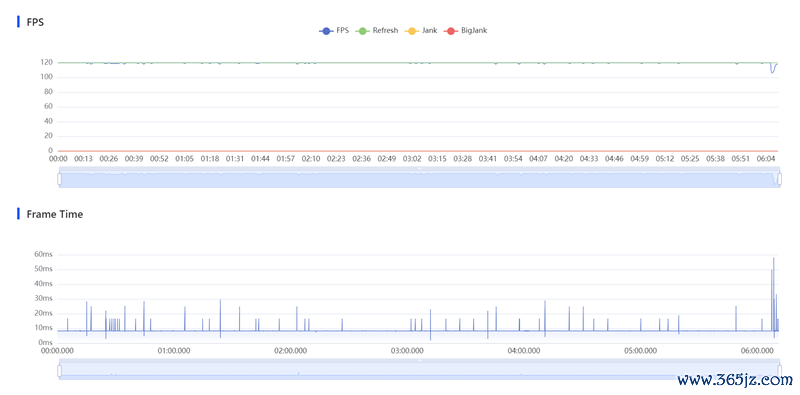Click inside the FPS chart zoom range area
The height and width of the screenshot is (395, 800).
point(419,180)
